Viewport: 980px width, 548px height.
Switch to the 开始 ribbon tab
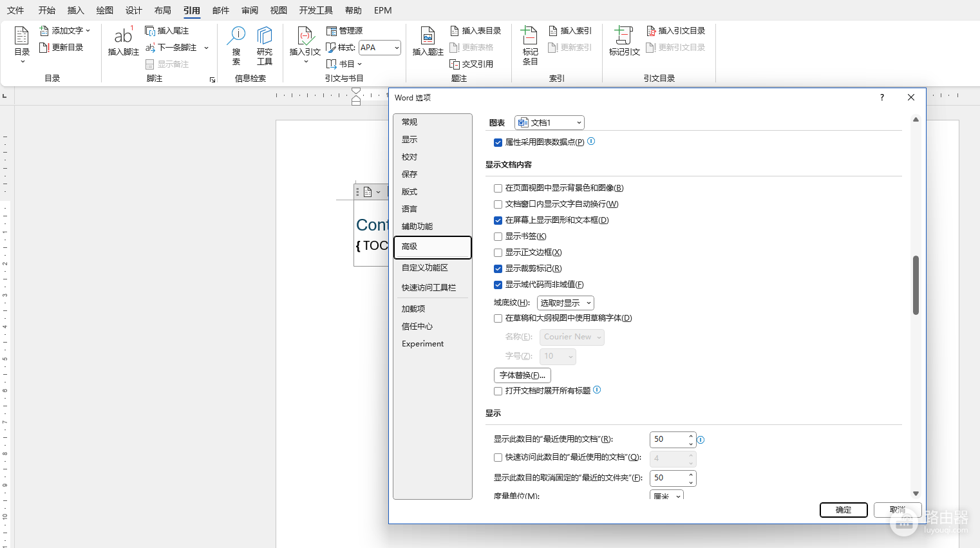coord(46,10)
